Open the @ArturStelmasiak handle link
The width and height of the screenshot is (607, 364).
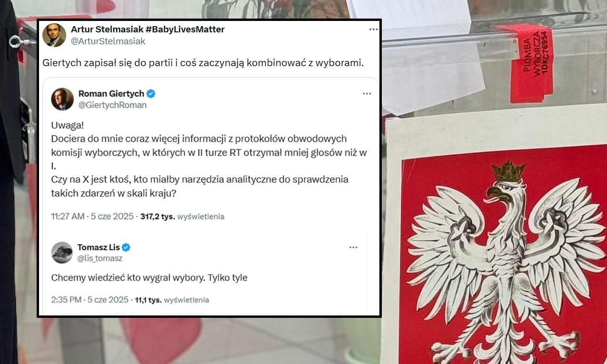click(x=108, y=41)
